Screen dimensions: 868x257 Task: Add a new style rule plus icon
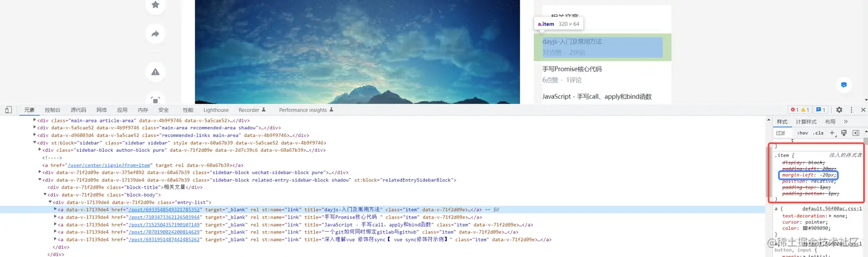pos(832,133)
